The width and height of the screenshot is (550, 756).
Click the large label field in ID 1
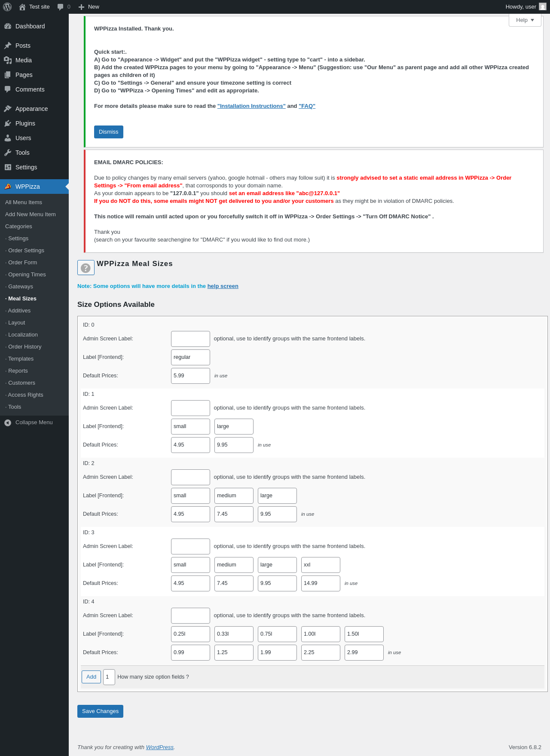(x=234, y=426)
